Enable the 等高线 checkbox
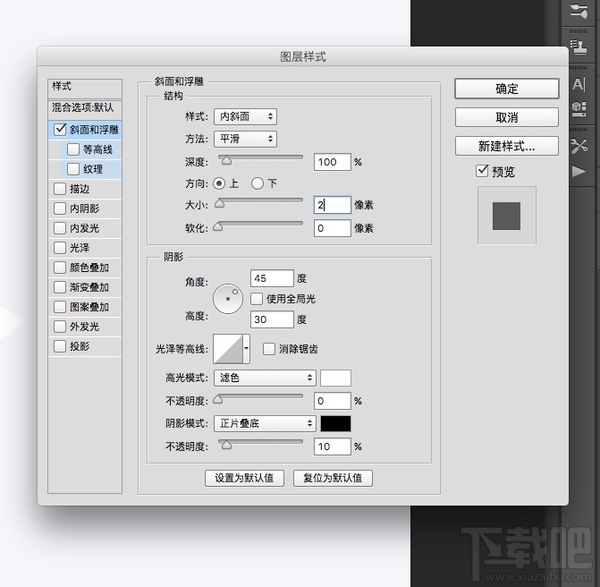 73,149
